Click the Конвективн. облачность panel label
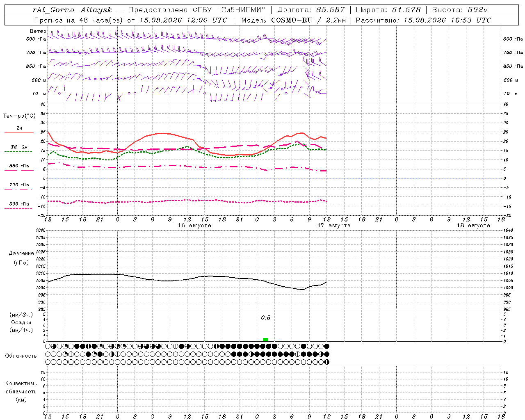The width and height of the screenshot is (525, 420). pyautogui.click(x=21, y=391)
